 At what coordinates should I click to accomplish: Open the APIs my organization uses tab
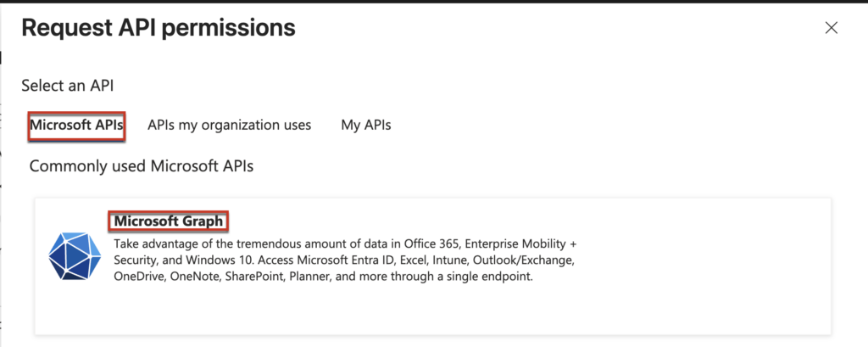click(229, 126)
